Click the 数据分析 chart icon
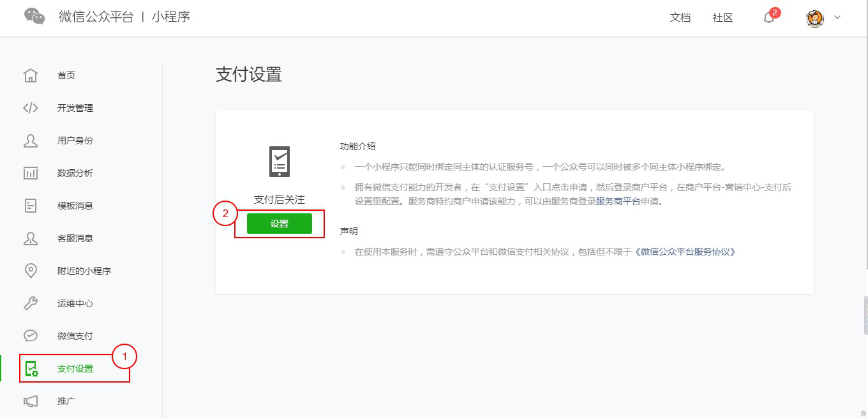868x419 pixels. click(31, 173)
